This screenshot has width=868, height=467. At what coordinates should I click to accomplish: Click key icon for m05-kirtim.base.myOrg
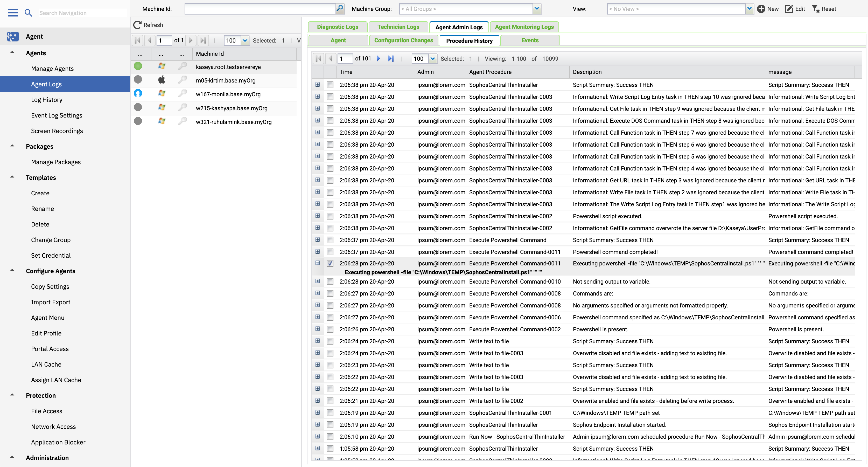point(182,80)
